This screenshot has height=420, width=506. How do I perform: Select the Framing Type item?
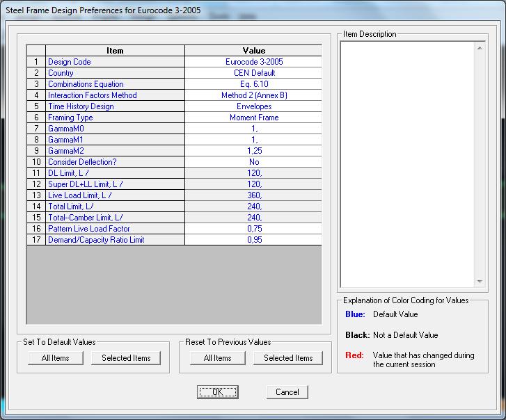coord(115,118)
